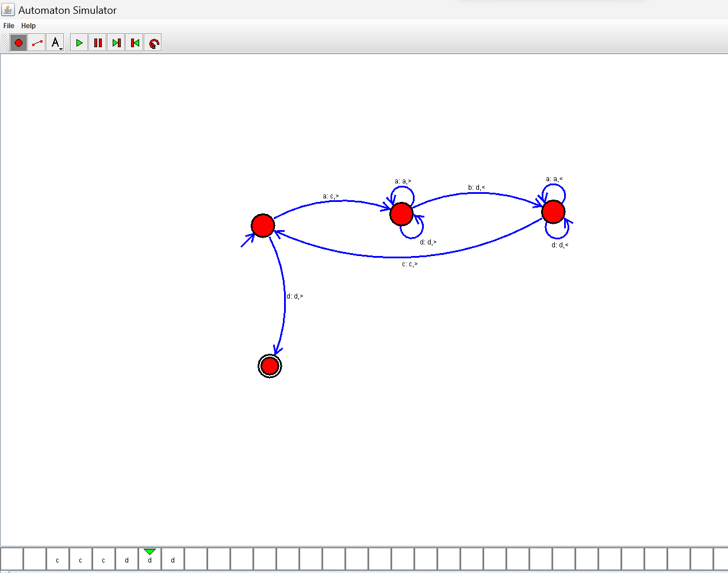728x573 pixels.
Task: Click the start state with incoming arrow
Action: [x=263, y=226]
